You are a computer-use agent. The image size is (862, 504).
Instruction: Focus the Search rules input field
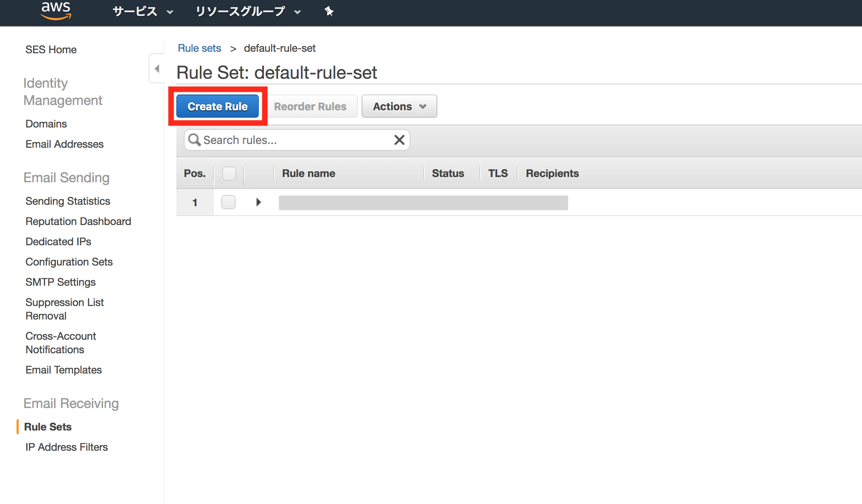tap(297, 140)
